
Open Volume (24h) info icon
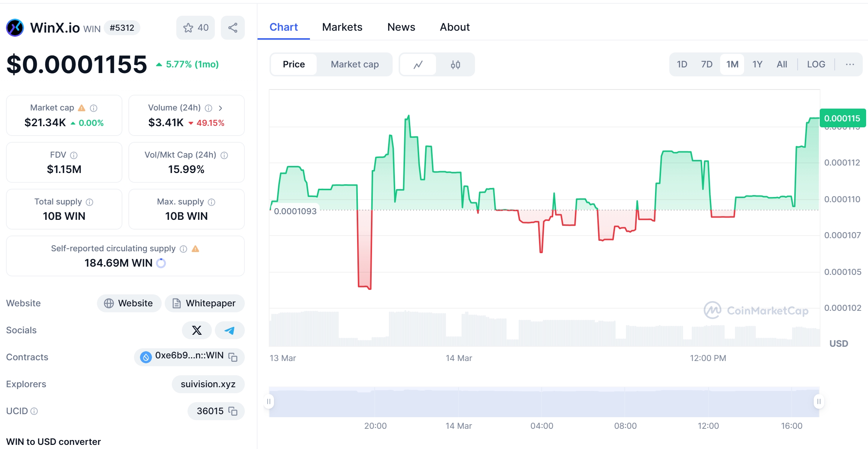(x=208, y=108)
